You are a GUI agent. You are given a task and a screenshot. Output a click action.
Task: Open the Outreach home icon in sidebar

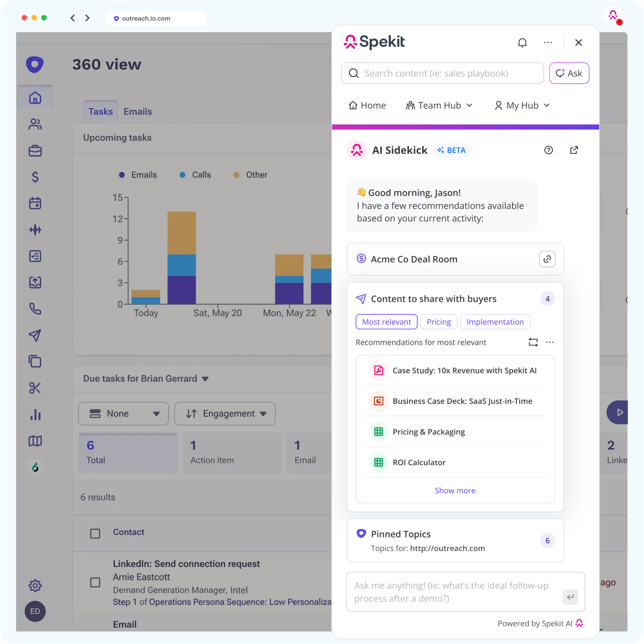pos(35,98)
